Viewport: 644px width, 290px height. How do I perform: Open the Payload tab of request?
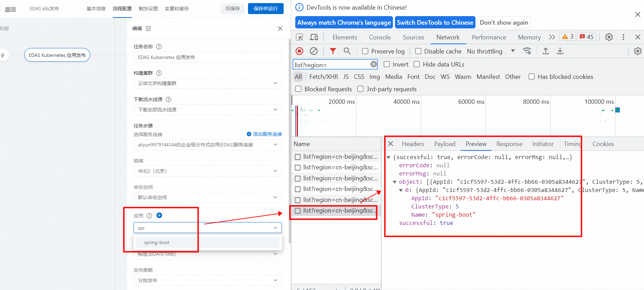445,144
